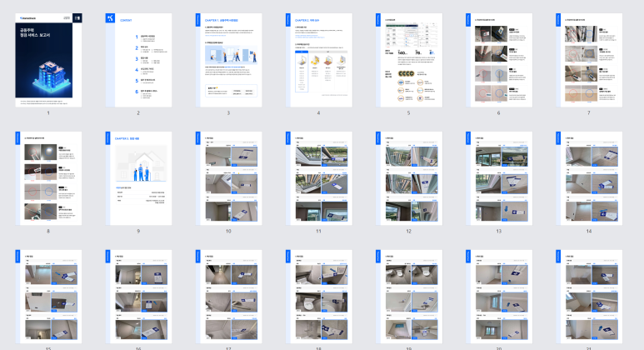Image resolution: width=644 pixels, height=350 pixels.
Task: Open page 7 thumbnail
Action: tap(589, 60)
